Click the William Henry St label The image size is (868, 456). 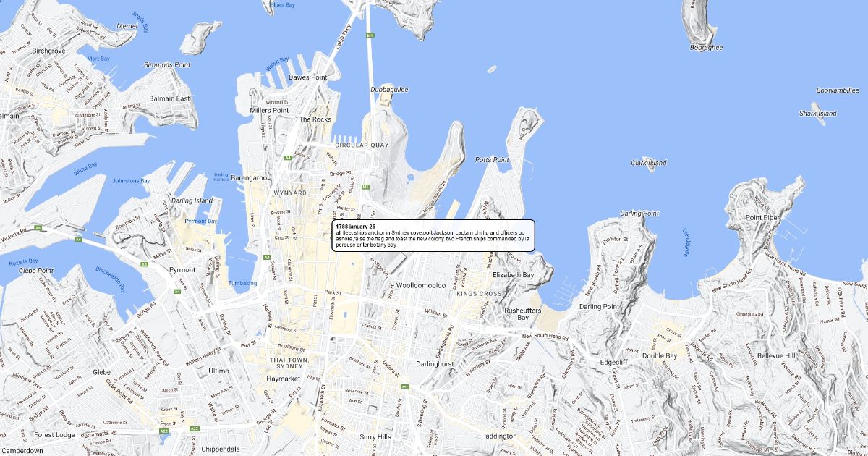(203, 355)
